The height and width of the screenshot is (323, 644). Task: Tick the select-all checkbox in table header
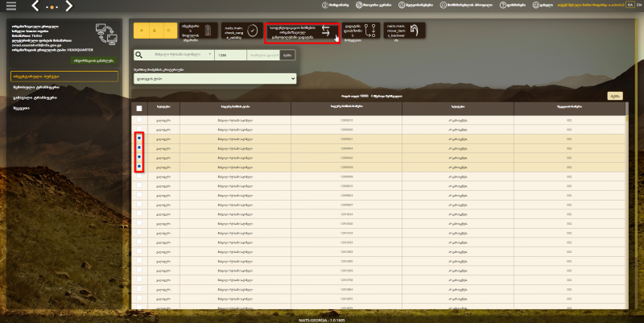139,109
